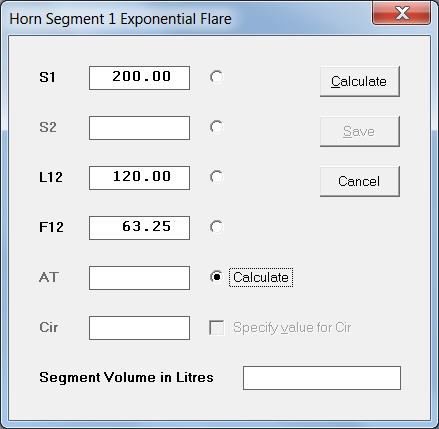Click the Calculate label beside AT radio
The width and height of the screenshot is (439, 429).
pyautogui.click(x=261, y=277)
